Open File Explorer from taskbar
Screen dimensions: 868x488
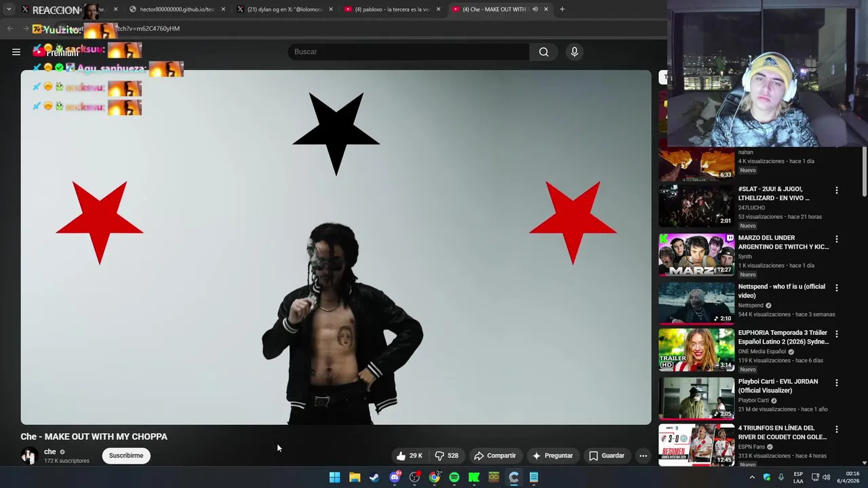tap(355, 477)
